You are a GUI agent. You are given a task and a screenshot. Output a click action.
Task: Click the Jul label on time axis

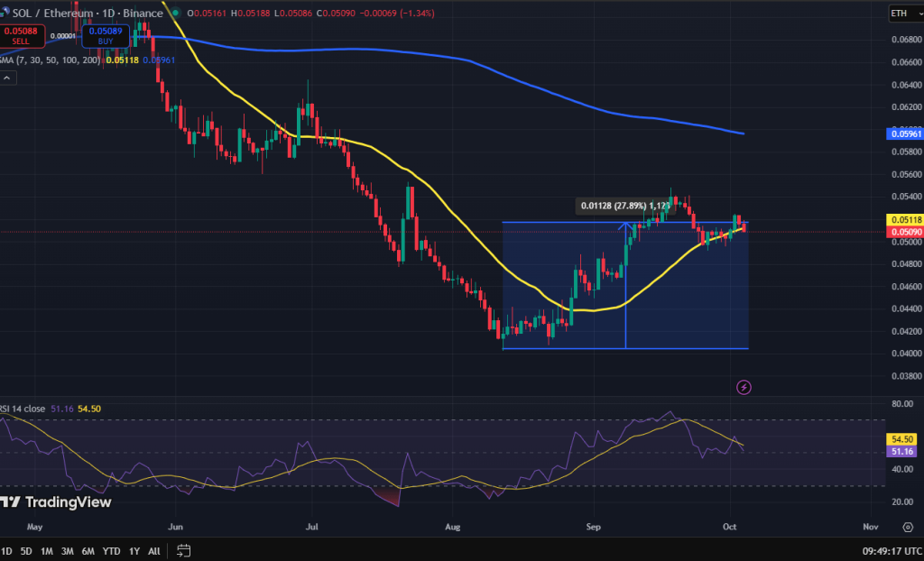[311, 527]
